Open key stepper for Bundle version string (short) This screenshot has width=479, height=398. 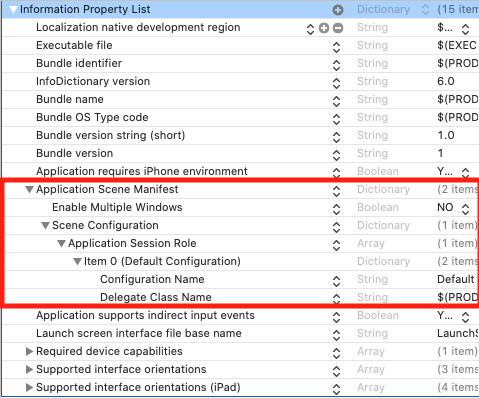point(336,137)
